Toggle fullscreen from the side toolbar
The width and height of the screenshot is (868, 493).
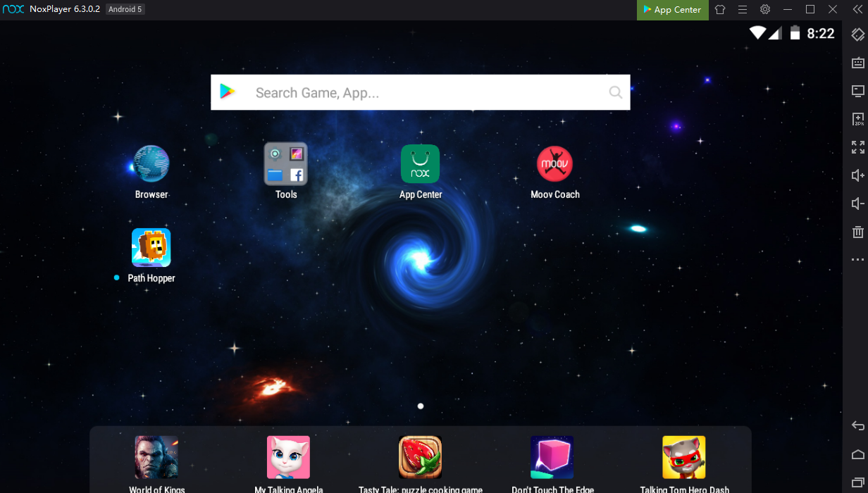coord(857,147)
